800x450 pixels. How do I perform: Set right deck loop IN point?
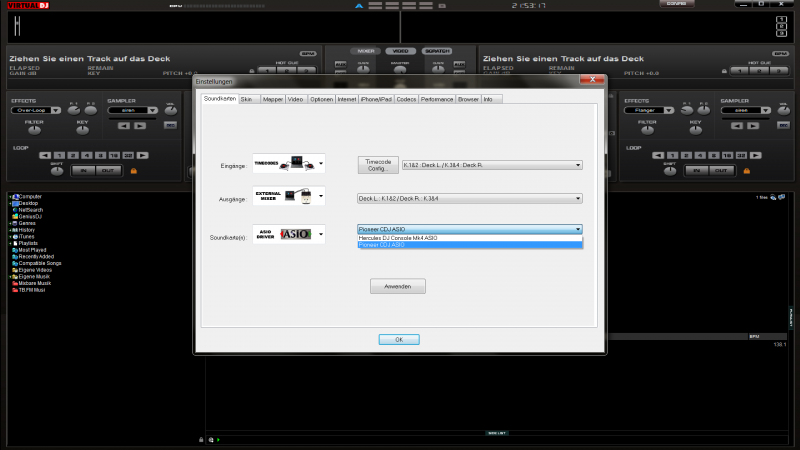click(696, 170)
